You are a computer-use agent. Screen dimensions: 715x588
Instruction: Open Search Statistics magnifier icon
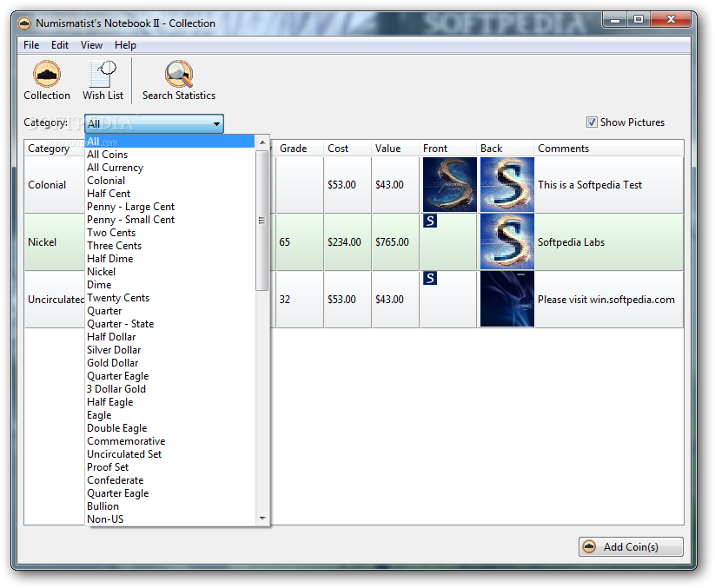pos(179,74)
